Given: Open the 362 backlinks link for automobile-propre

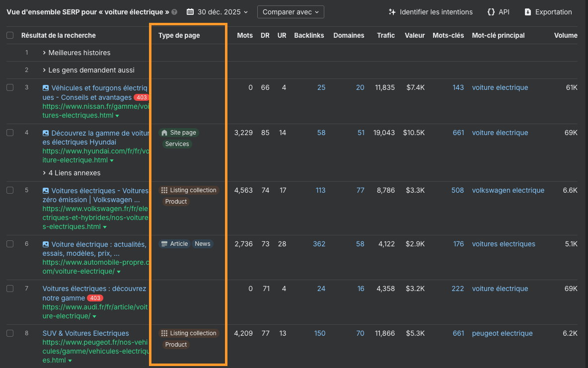Looking at the screenshot, I should [x=319, y=244].
